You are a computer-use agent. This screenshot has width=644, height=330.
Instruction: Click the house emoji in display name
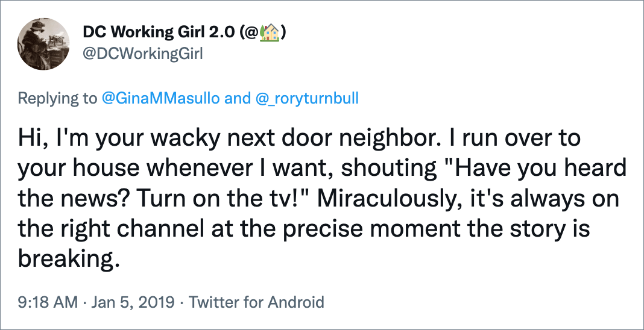tap(270, 33)
